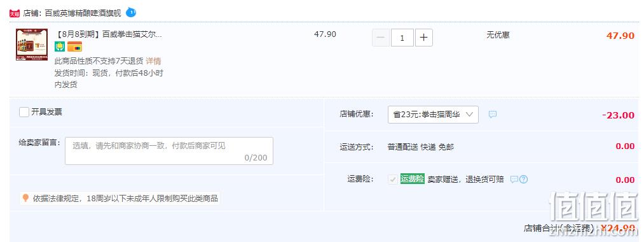
Task: Click the green 运费险 label badge
Action: point(413,179)
